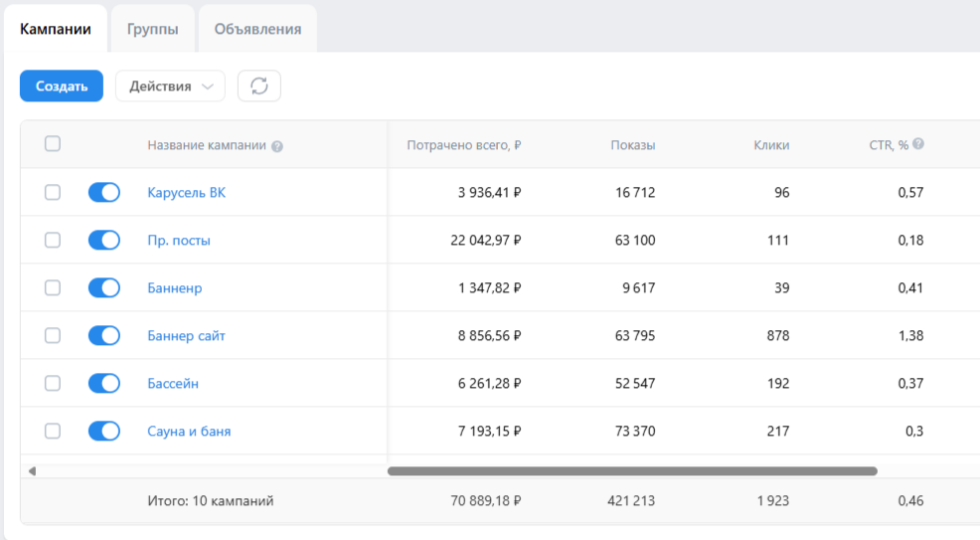Check the box for Карусель ВК

pyautogui.click(x=53, y=192)
